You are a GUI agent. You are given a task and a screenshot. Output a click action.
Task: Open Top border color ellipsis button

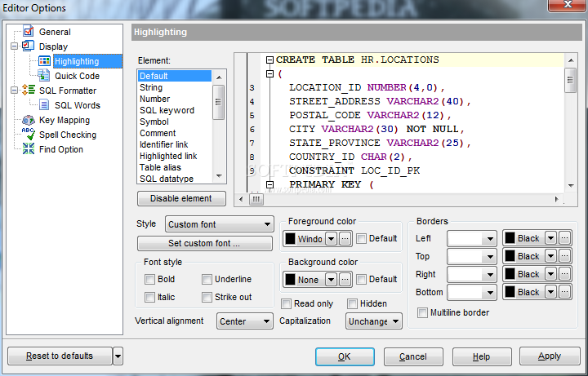[565, 256]
